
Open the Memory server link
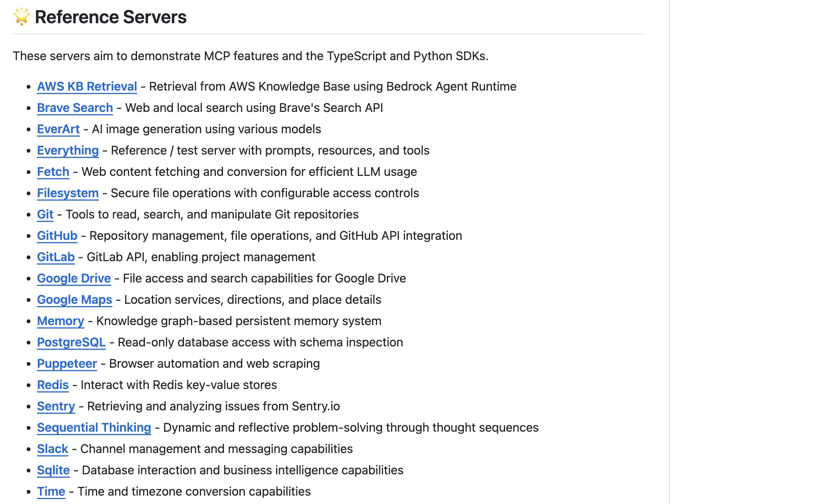click(61, 321)
